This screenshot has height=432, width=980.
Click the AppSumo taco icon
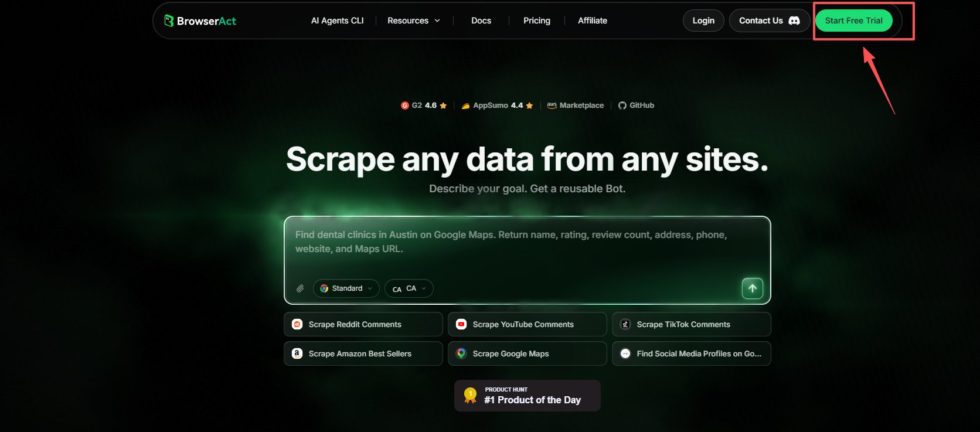pos(465,106)
